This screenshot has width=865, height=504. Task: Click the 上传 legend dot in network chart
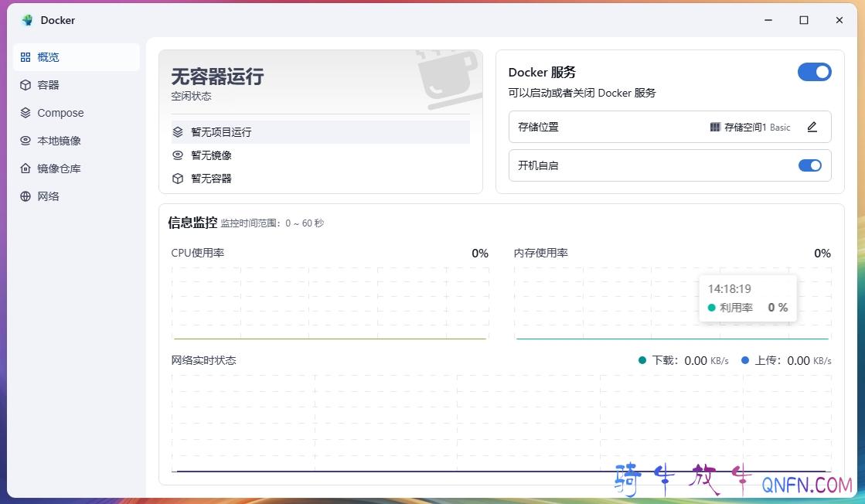coord(745,360)
